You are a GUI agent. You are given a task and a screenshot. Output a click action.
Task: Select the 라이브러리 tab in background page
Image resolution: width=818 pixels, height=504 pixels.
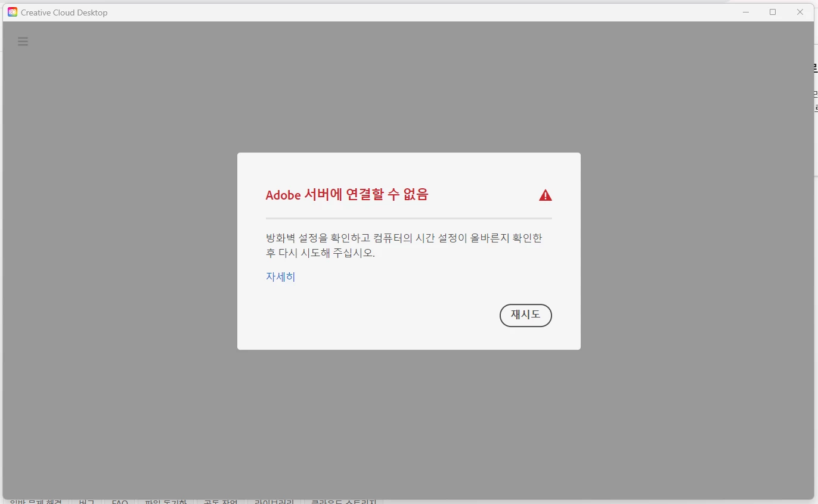pos(274,502)
